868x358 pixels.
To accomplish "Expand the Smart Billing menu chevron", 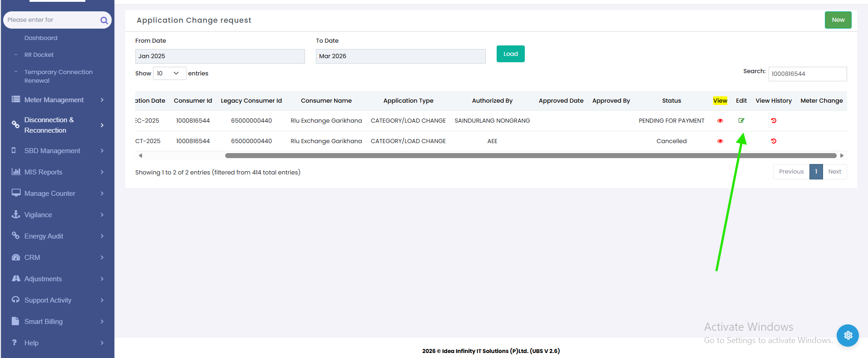I will (x=102, y=322).
